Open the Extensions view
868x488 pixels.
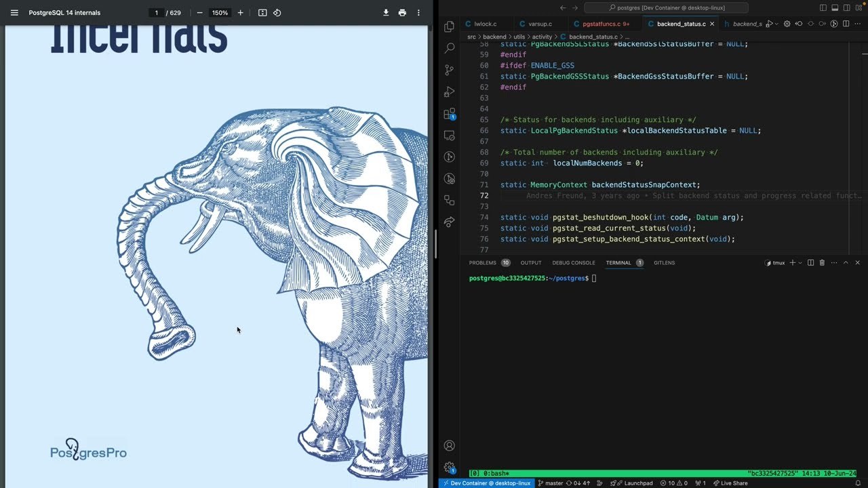pyautogui.click(x=449, y=113)
